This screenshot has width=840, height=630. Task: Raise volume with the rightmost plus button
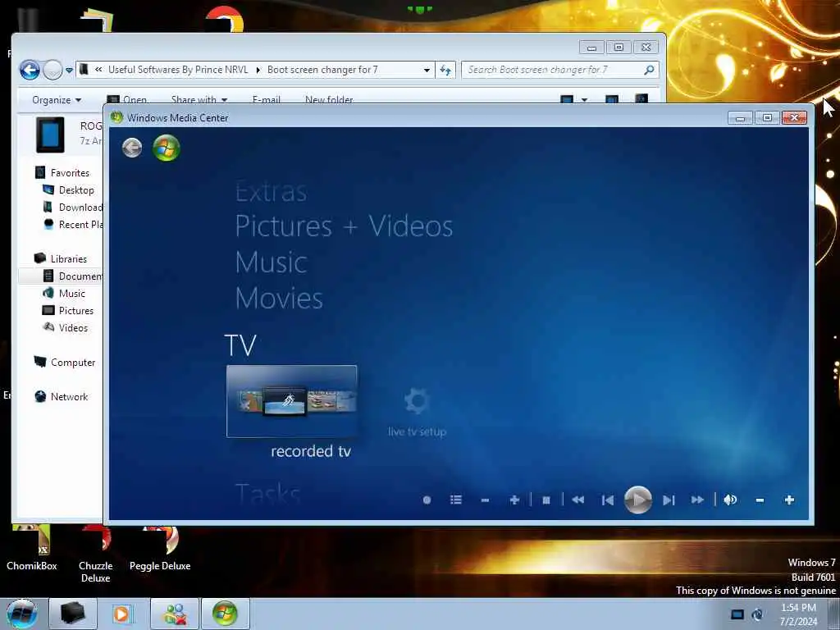coord(789,500)
